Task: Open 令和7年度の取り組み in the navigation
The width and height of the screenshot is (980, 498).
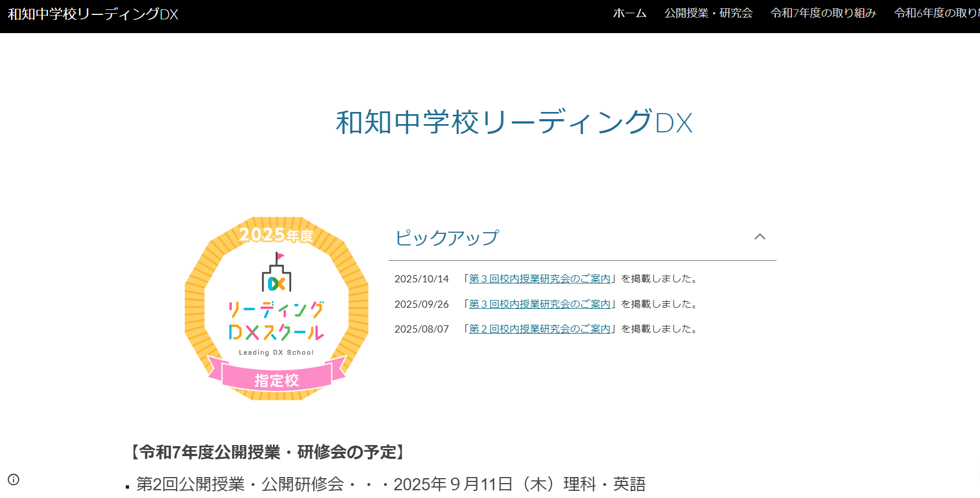Action: coord(823,13)
